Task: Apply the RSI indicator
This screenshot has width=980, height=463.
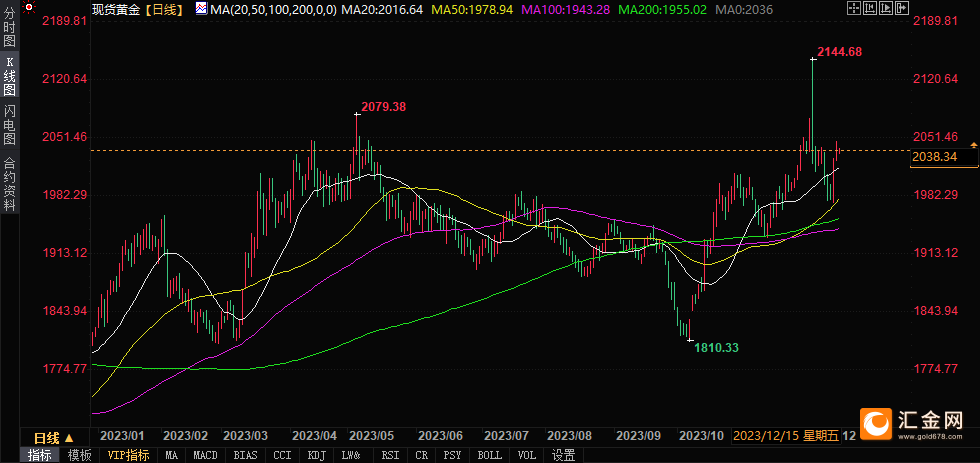Action: (391, 456)
